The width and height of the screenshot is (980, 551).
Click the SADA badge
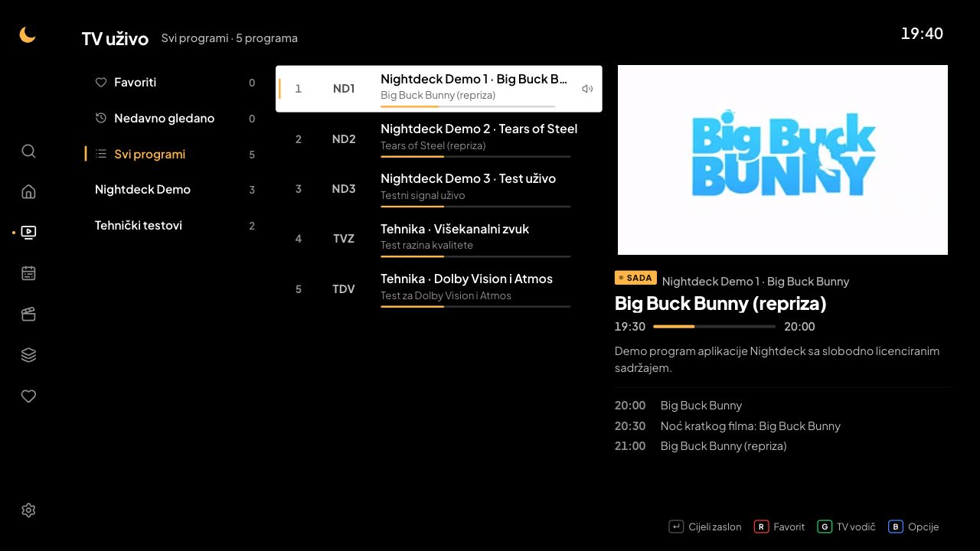[635, 278]
